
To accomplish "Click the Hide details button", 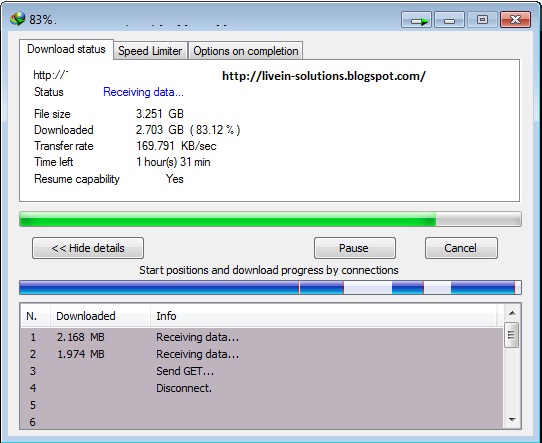I will coord(88,248).
